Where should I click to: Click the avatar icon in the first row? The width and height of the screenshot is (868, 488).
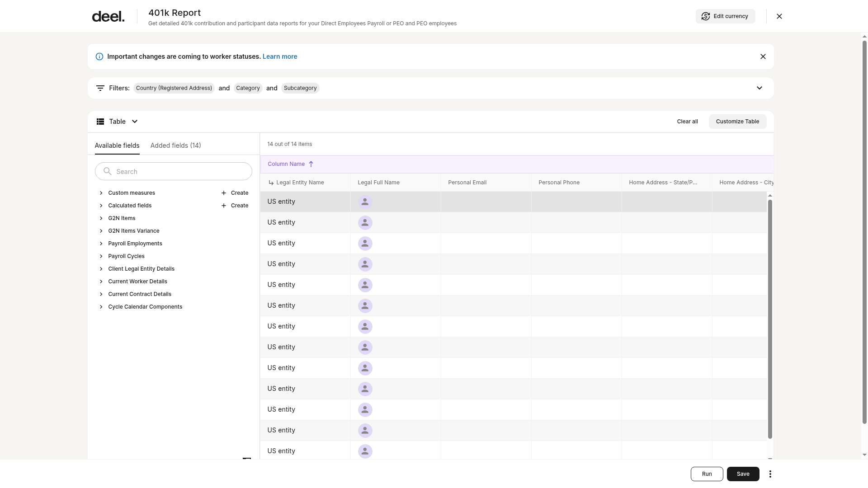click(x=365, y=202)
